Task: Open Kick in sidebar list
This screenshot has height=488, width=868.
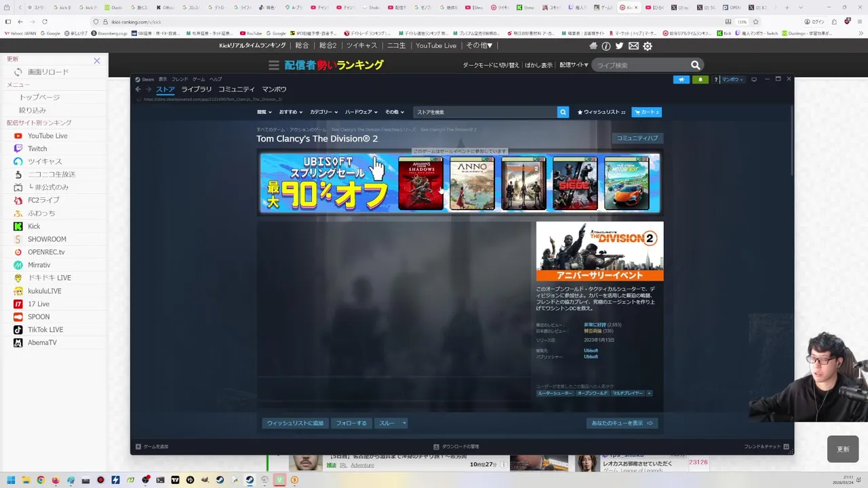Action: coord(34,226)
